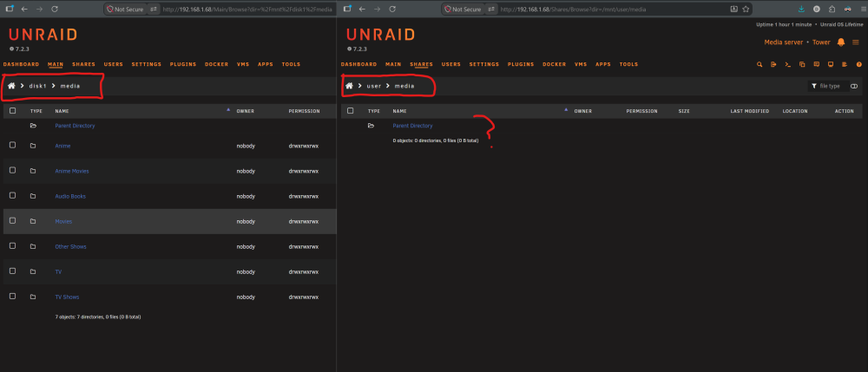Open the system info monitor icon
Viewport: 868px width, 372px height.
[x=831, y=65]
